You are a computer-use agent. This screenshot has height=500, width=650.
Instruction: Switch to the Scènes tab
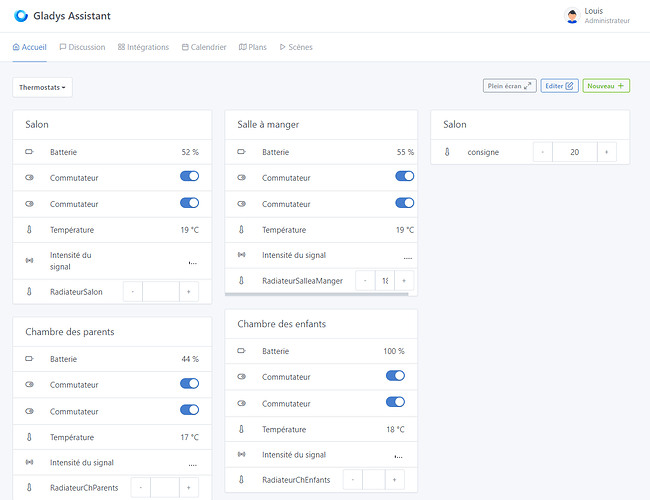296,47
